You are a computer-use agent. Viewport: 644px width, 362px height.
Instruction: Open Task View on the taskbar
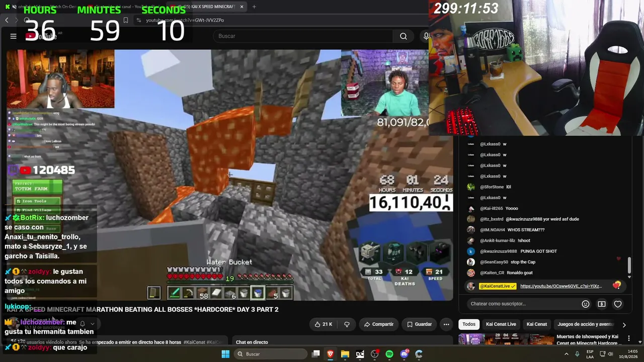316,354
